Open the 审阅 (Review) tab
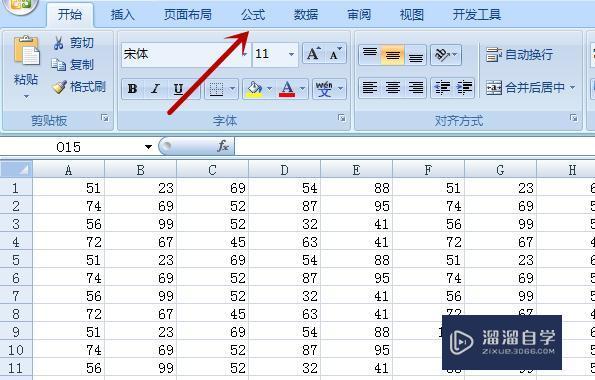Screen dimensions: 595x380 [x=359, y=15]
